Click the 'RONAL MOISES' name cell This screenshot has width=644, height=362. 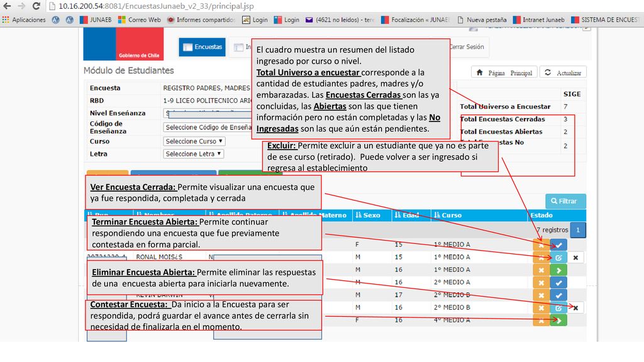[x=159, y=257]
